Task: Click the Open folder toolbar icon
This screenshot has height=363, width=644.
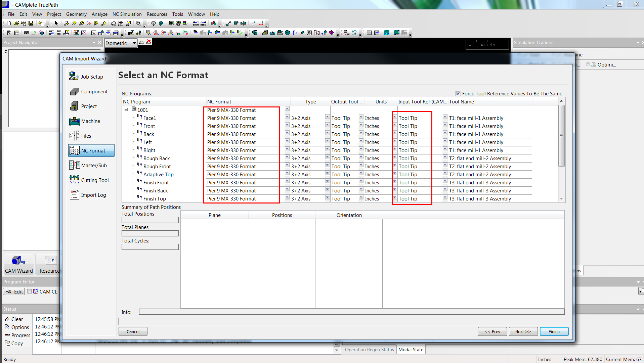Action: tap(16, 23)
